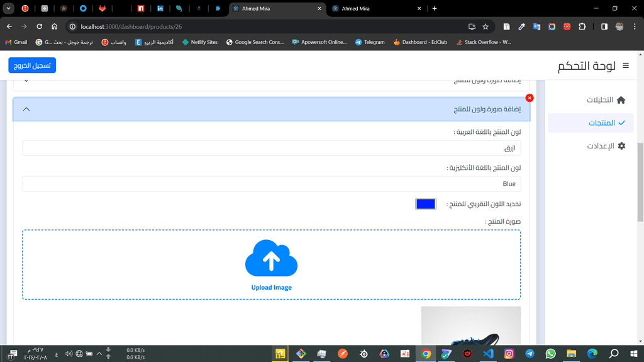Click the install app icon in address bar
Image resolution: width=644 pixels, height=362 pixels.
pos(472,26)
